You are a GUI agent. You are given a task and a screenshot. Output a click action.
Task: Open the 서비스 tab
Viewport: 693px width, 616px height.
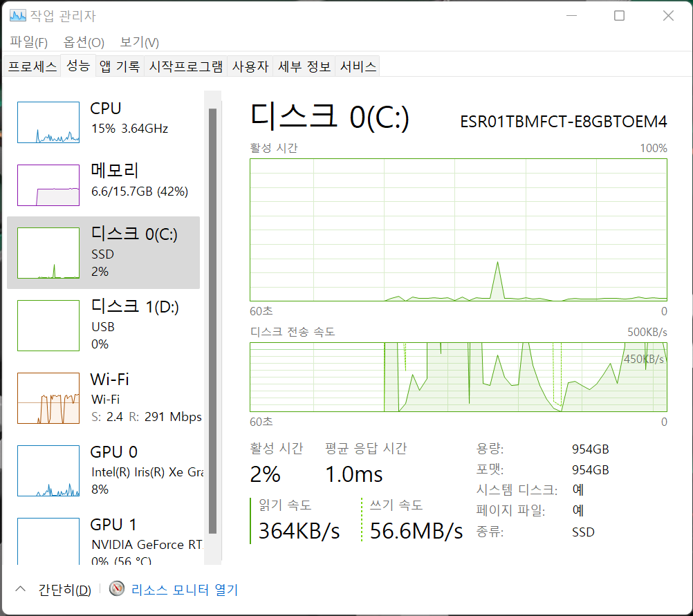coord(358,66)
